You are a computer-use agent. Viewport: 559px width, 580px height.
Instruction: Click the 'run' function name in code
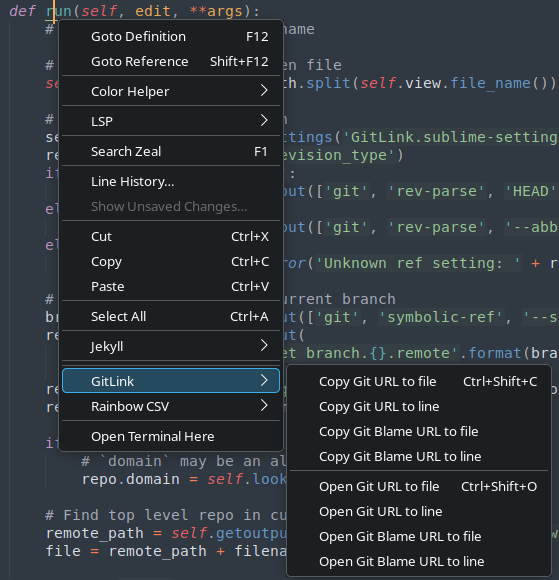tap(59, 11)
